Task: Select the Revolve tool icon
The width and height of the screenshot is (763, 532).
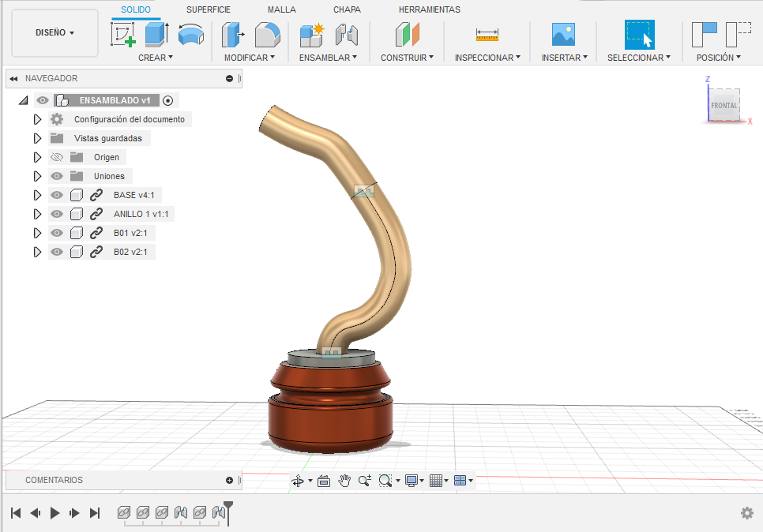Action: [191, 35]
